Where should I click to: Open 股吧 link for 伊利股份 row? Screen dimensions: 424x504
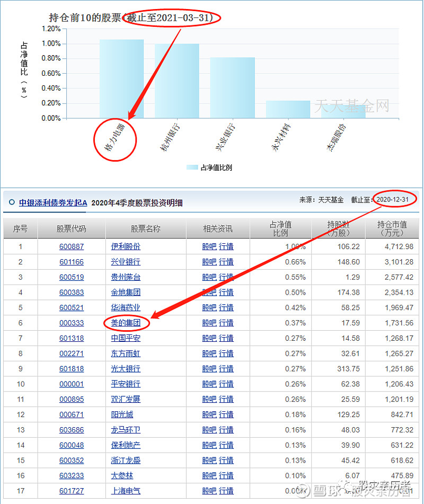[209, 246]
